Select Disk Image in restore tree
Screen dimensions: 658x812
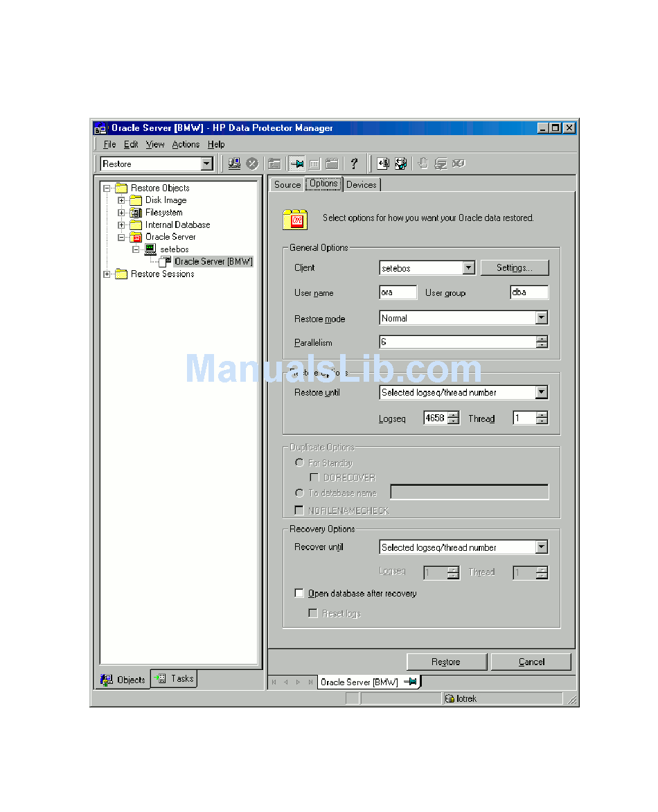click(166, 200)
